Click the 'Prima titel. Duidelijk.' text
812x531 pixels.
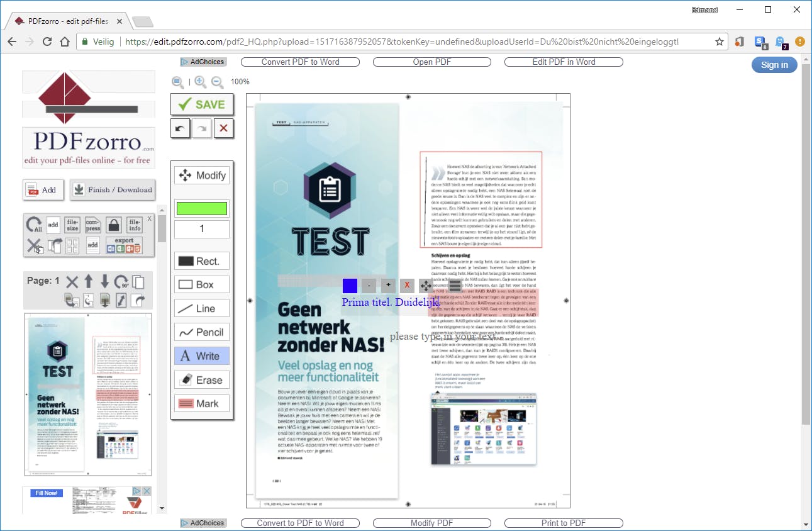coord(390,303)
